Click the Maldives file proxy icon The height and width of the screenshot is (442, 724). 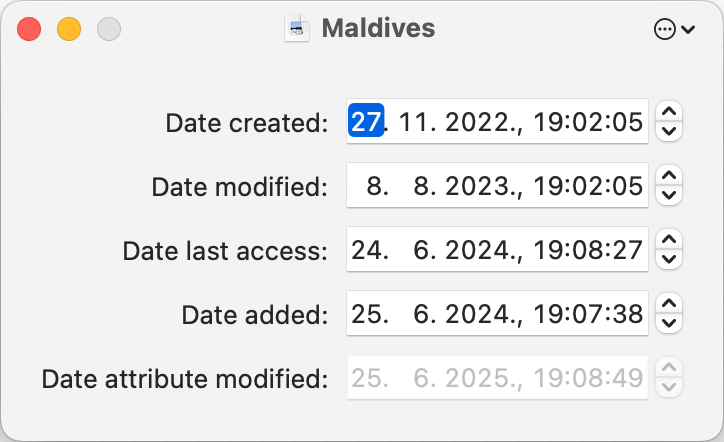coord(296,29)
